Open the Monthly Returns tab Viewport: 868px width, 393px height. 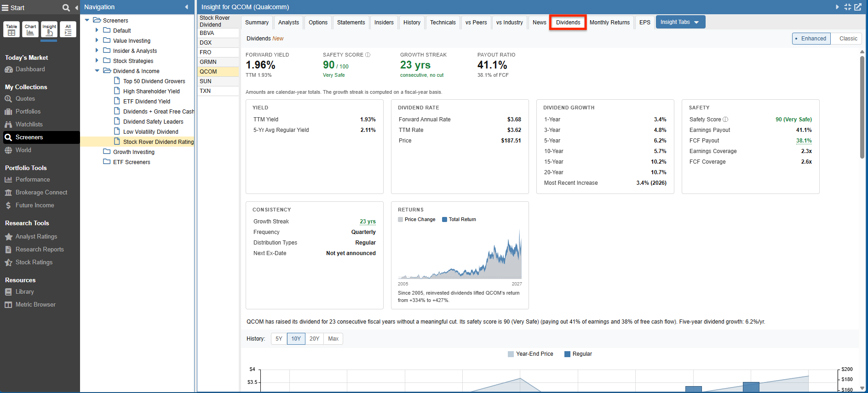click(x=609, y=23)
